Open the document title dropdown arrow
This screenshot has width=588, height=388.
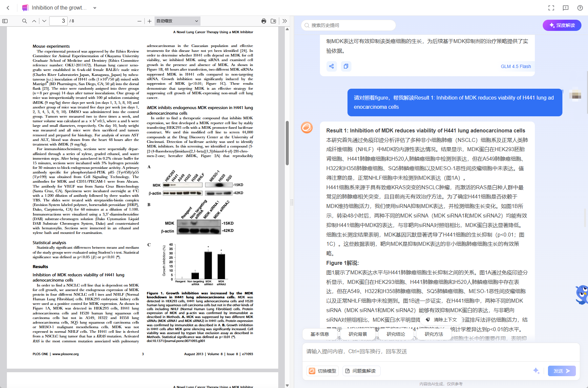tap(95, 8)
